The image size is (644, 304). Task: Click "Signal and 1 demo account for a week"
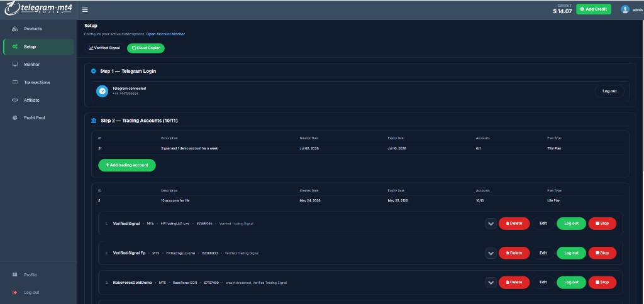click(189, 148)
